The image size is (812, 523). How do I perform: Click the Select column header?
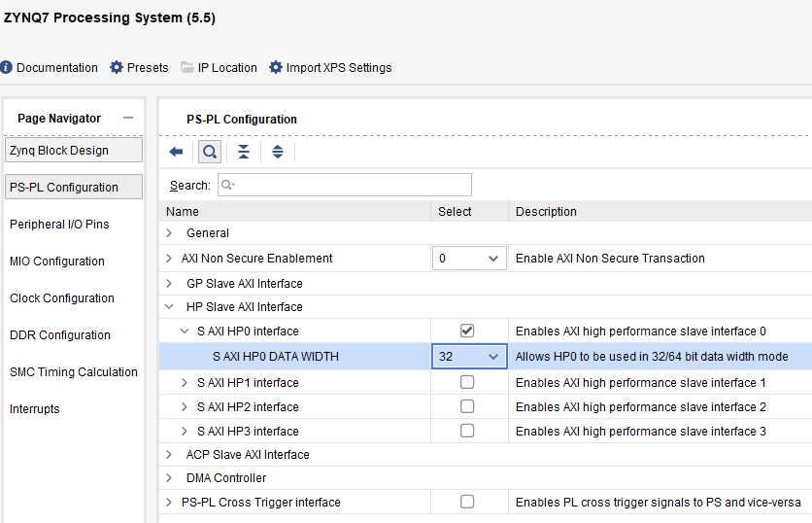point(455,212)
